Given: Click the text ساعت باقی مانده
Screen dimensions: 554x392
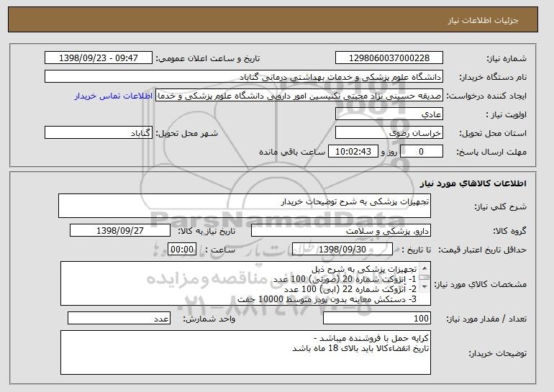Looking at the screenshot, I should (x=292, y=152).
